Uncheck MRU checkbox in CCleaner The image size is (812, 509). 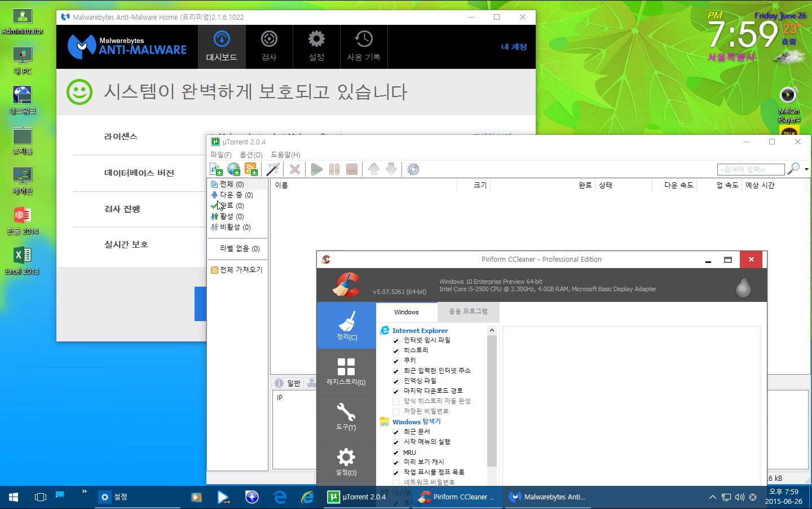tap(396, 453)
